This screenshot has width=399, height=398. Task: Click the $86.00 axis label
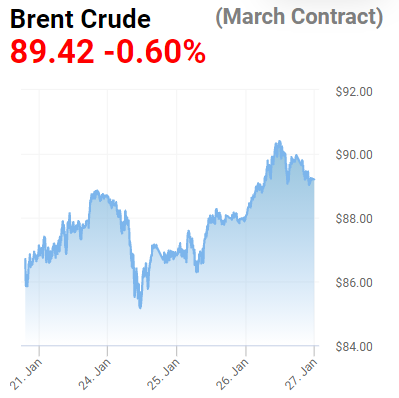point(354,283)
